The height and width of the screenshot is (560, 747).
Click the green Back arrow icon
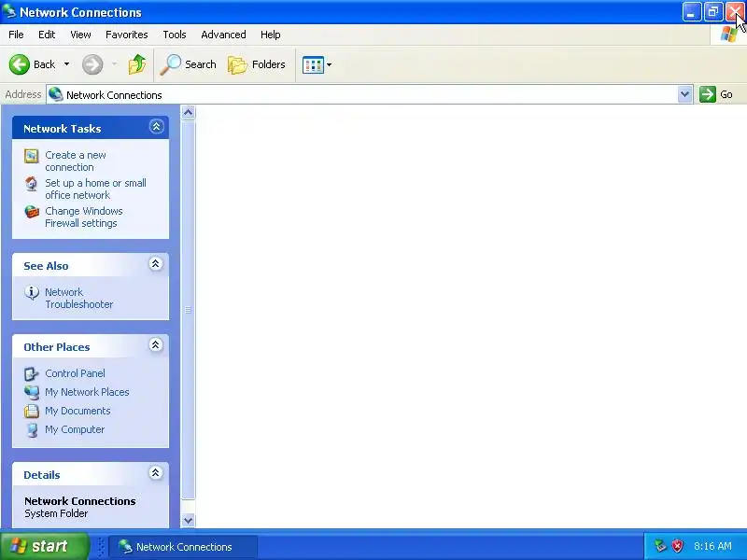[20, 64]
